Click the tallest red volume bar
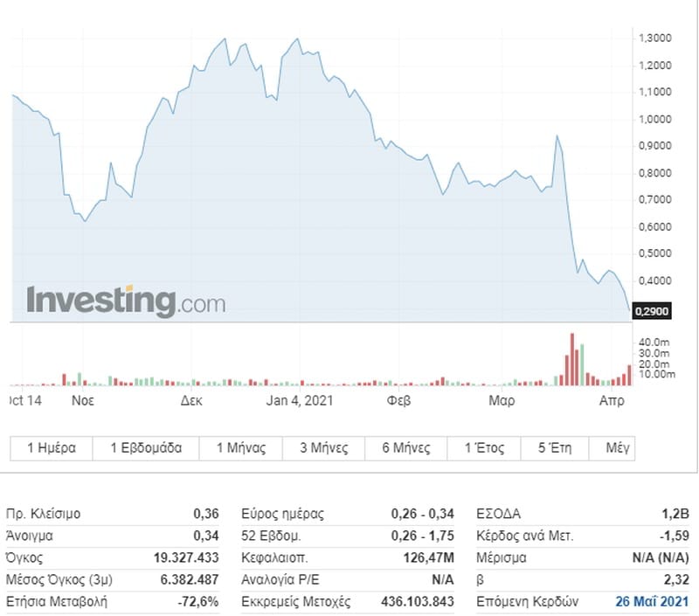This screenshot has height=616, width=699. click(572, 358)
